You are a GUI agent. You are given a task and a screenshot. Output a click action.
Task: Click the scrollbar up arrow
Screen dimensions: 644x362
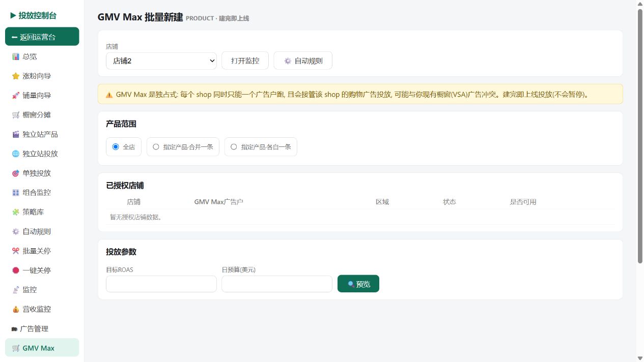[x=640, y=4]
